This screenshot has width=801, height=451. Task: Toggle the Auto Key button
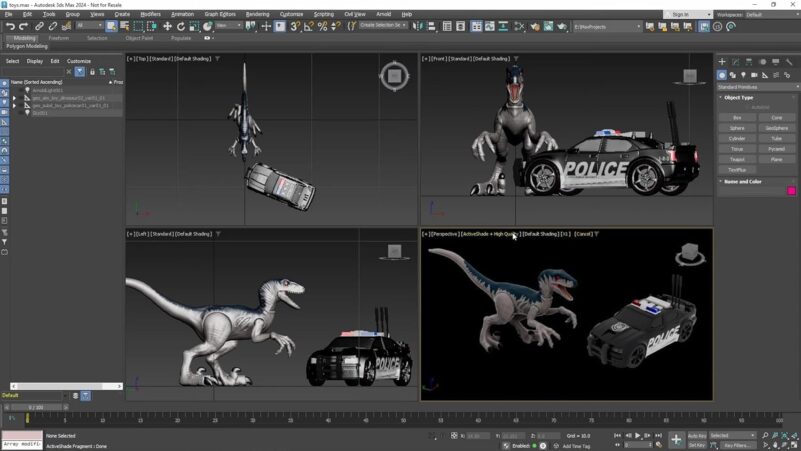(697, 436)
